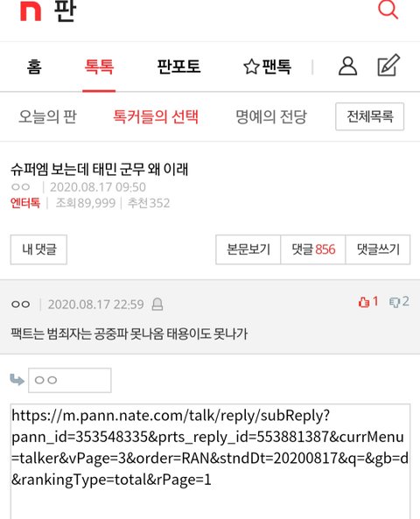Open the user profile icon

click(347, 67)
